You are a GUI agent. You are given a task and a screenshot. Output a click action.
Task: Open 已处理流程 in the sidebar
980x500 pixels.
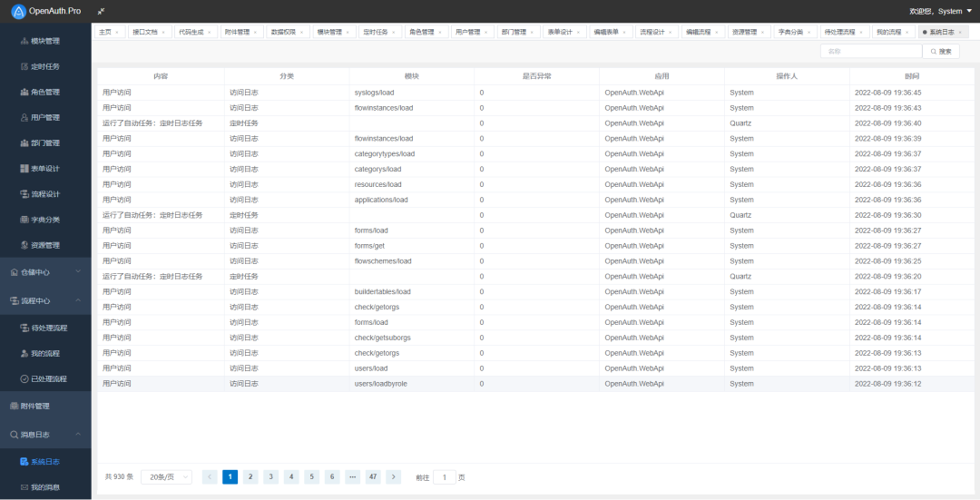tap(45, 378)
